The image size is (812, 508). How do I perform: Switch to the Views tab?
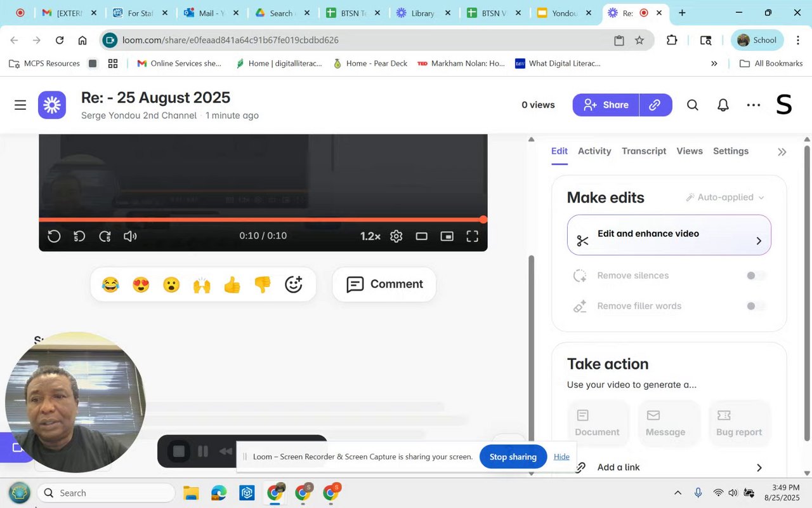[x=690, y=151]
